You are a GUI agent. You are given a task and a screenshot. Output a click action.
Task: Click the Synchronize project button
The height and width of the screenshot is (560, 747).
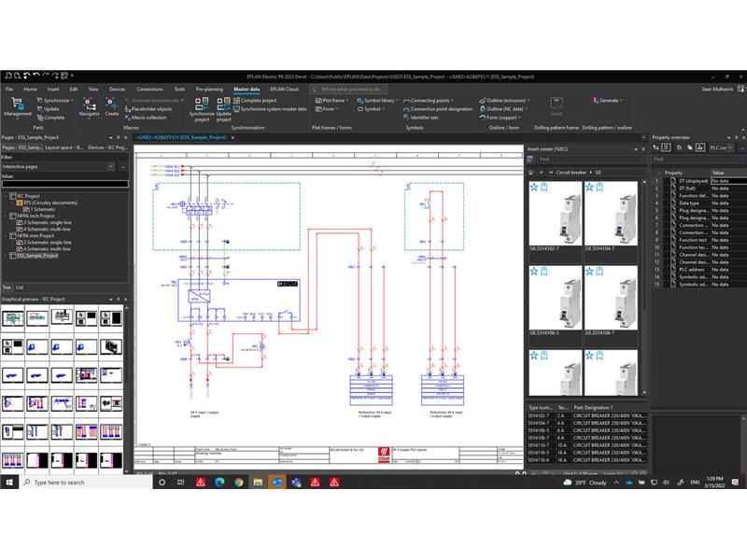click(x=202, y=109)
